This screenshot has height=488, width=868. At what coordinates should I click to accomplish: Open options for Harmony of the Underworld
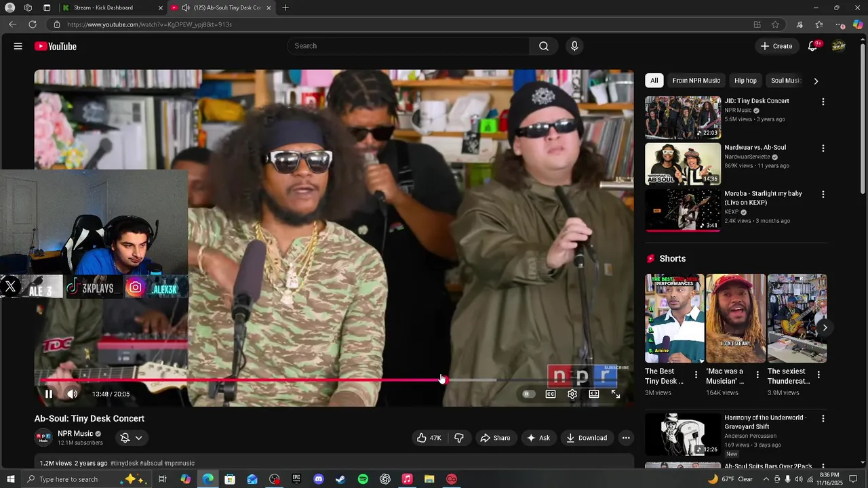823,419
